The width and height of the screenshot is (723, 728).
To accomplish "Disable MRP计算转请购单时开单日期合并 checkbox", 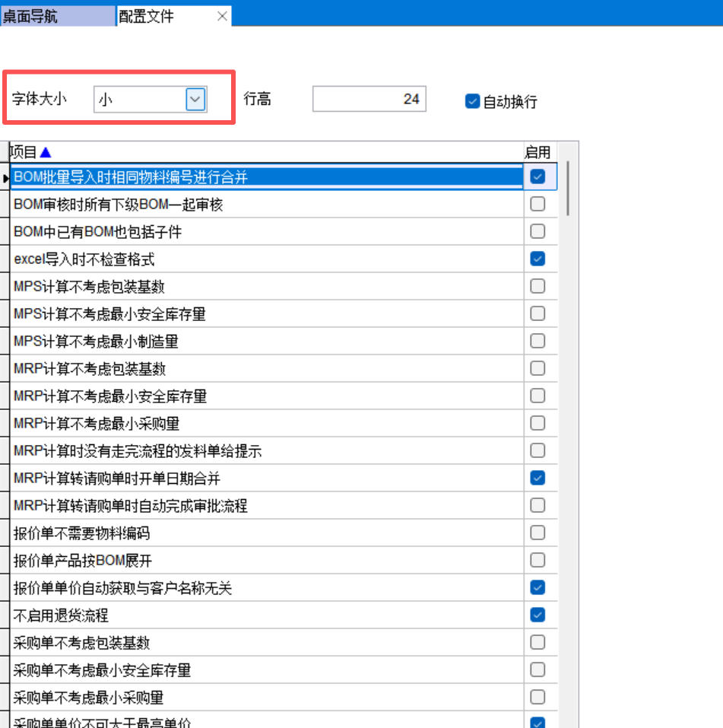I will click(x=537, y=478).
